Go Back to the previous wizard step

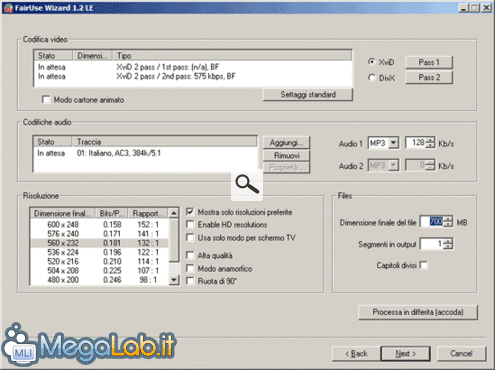356,354
